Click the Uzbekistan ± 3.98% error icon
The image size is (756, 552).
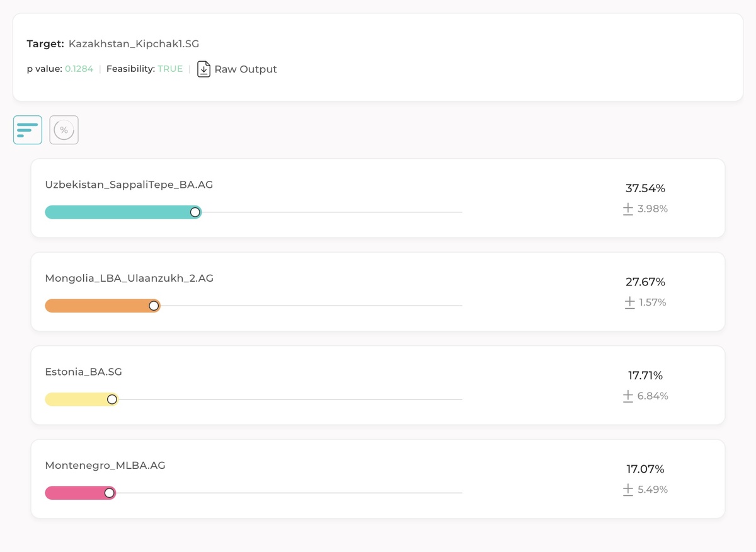click(628, 209)
